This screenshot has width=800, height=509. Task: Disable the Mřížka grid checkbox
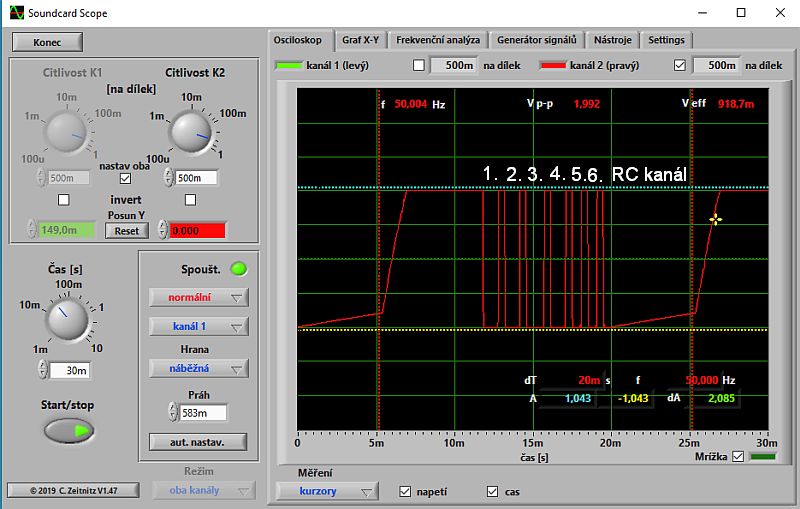(x=739, y=457)
